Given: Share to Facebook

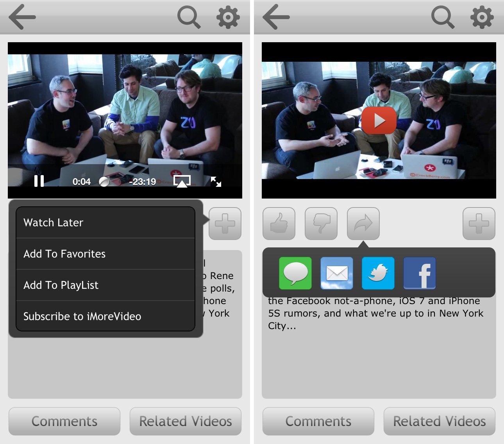Looking at the screenshot, I should pos(420,273).
